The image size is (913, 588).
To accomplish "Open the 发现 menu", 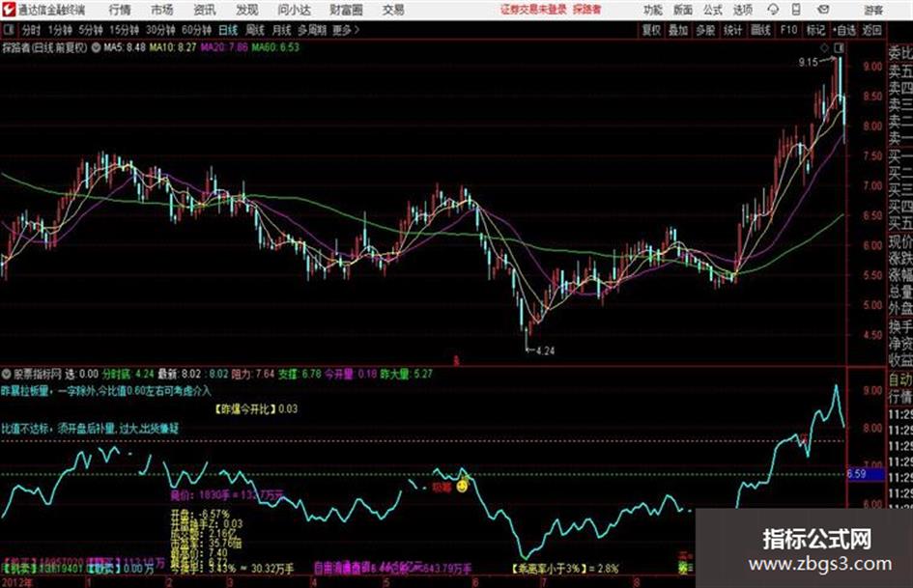I will pyautogui.click(x=247, y=10).
